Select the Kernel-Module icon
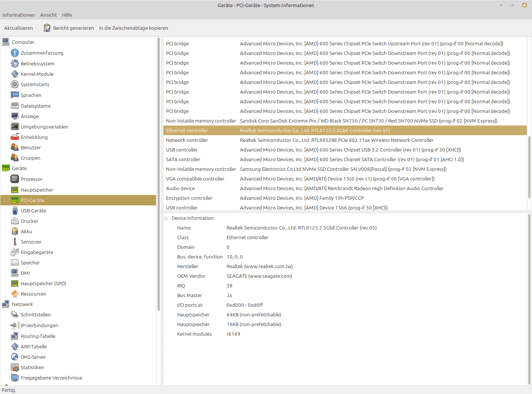Screen dimensions: 532x394 pyautogui.click(x=15, y=74)
